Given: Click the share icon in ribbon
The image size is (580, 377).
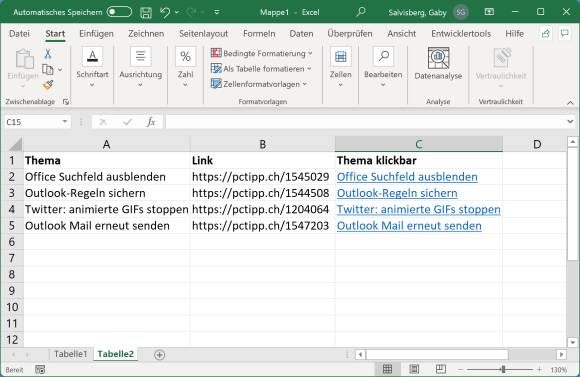Looking at the screenshot, I should point(546,34).
